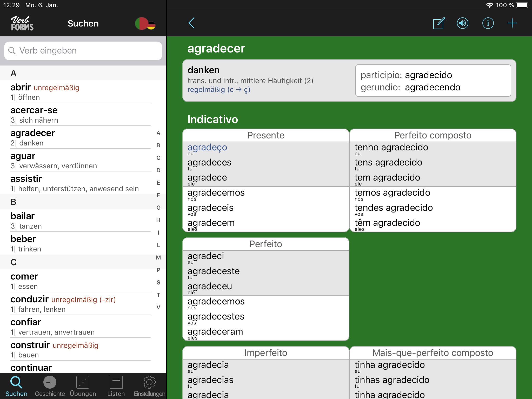Tap the form agradecias

(210, 380)
